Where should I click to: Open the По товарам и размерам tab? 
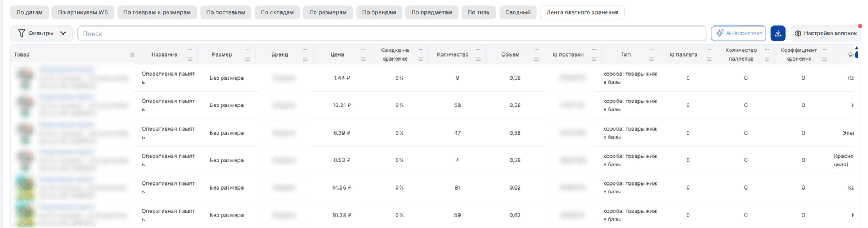[x=157, y=12]
